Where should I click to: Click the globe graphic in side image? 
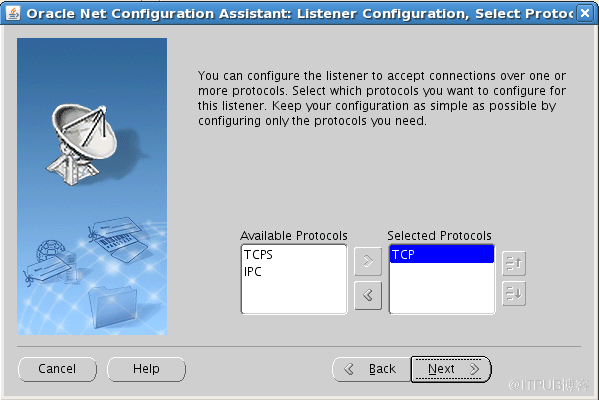point(50,251)
